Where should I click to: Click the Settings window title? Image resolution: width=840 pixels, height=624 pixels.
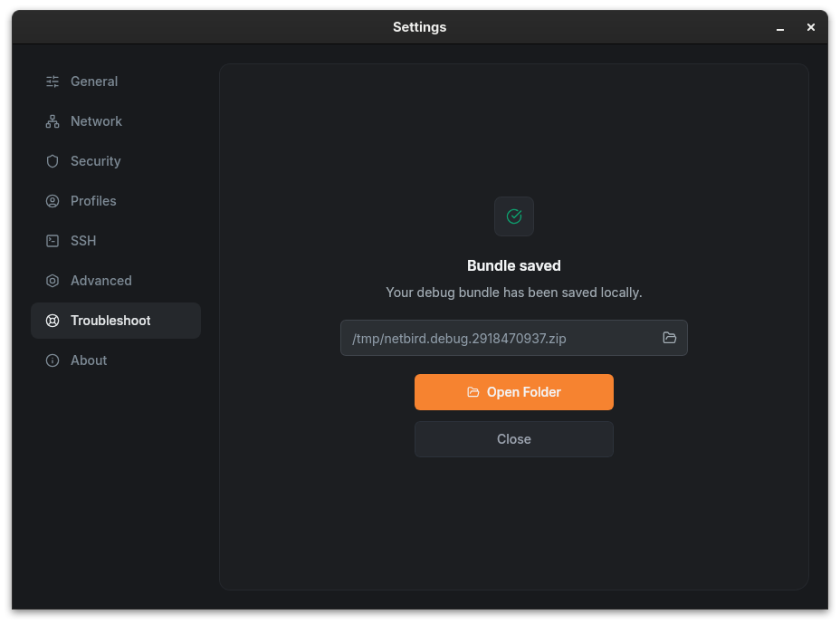click(419, 27)
